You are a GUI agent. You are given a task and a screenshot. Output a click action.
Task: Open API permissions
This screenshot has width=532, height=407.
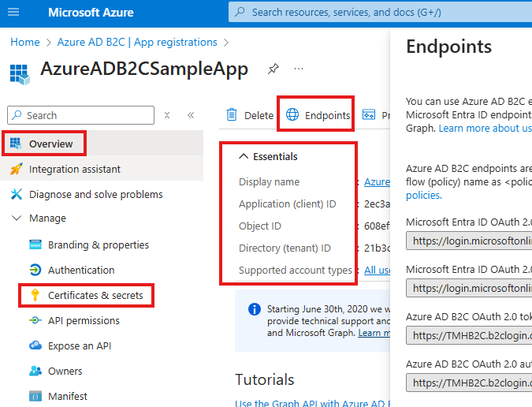(x=84, y=320)
